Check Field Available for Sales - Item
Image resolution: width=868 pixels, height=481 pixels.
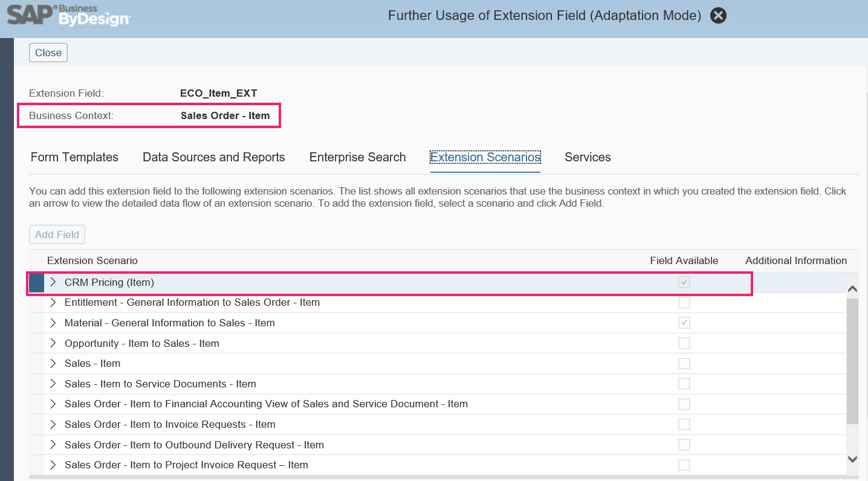pyautogui.click(x=684, y=363)
